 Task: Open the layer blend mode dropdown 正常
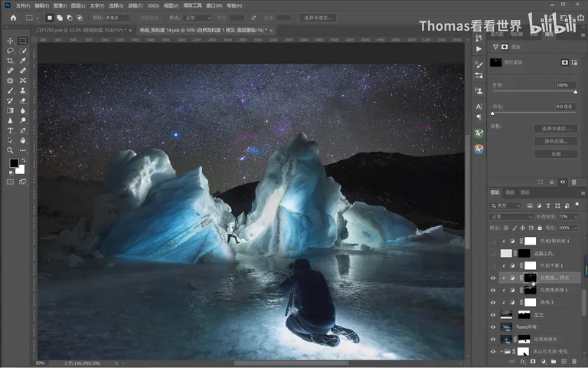pyautogui.click(x=511, y=217)
